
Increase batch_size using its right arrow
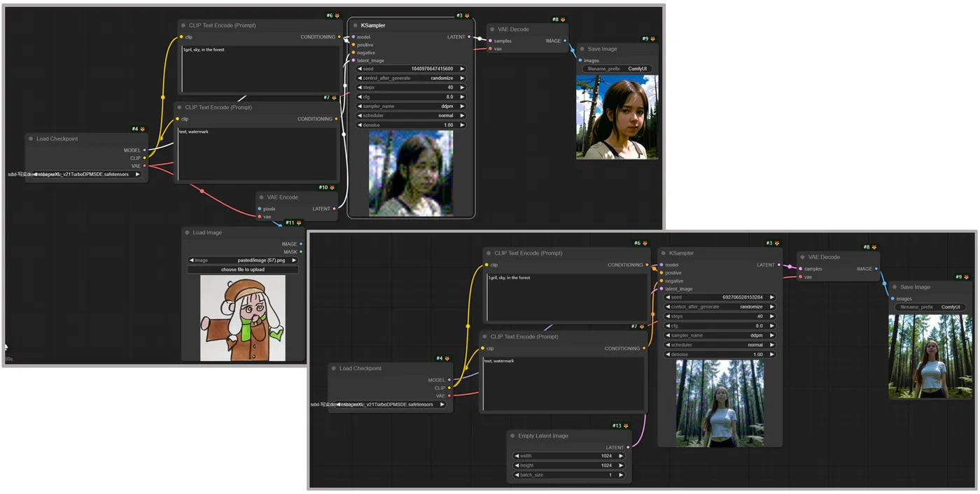(x=620, y=475)
